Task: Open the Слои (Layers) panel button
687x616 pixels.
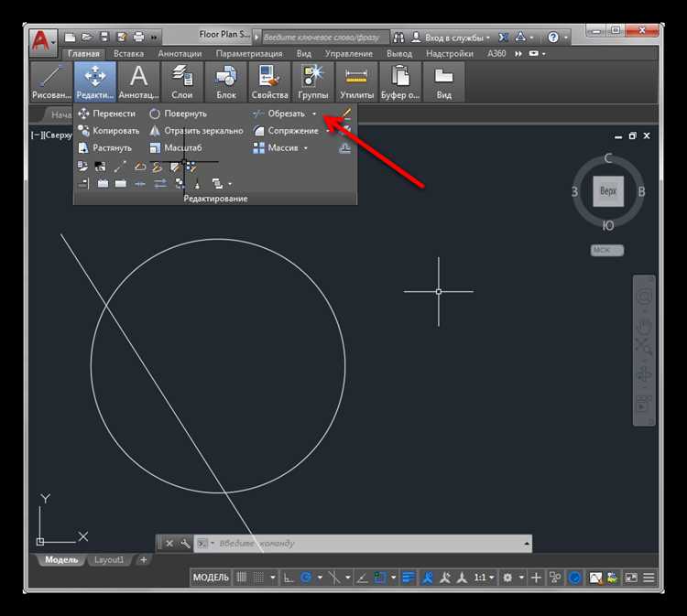Action: [182, 82]
